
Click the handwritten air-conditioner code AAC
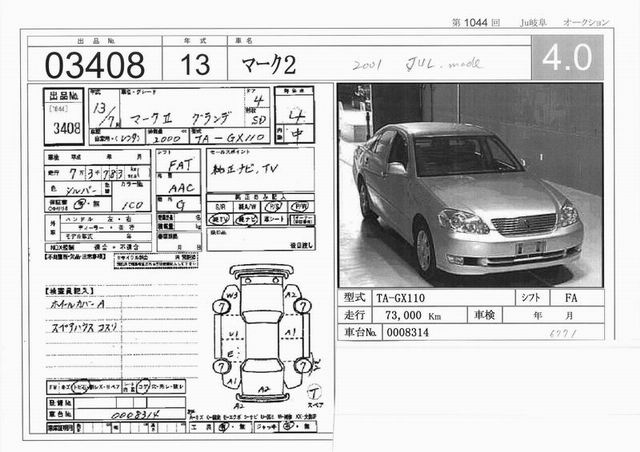pyautogui.click(x=181, y=188)
